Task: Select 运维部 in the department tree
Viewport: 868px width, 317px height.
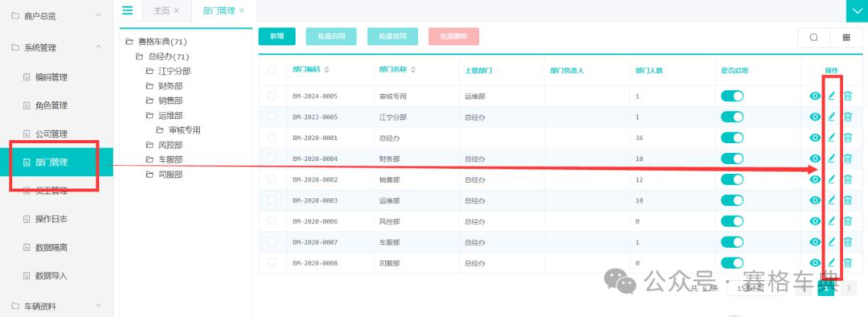Action: coord(170,115)
